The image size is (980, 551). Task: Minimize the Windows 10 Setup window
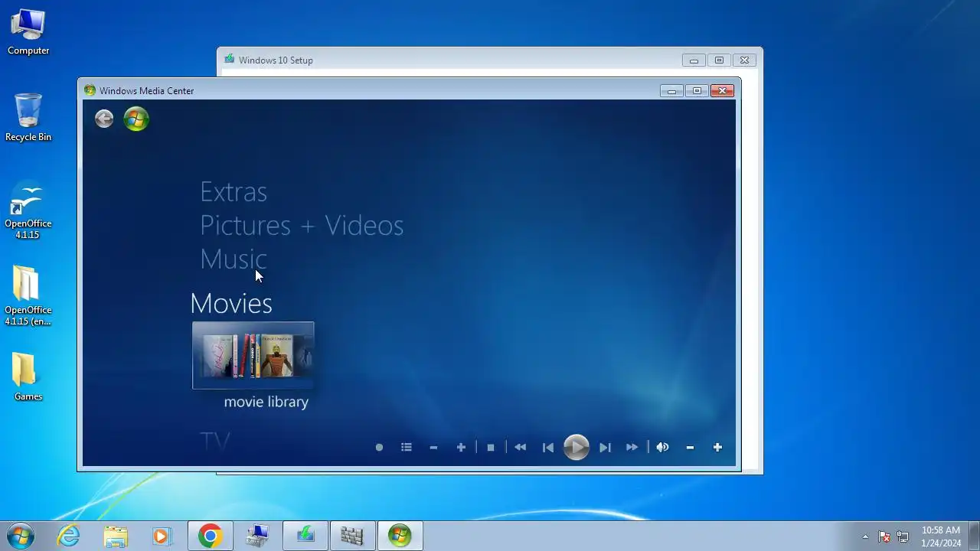tap(694, 60)
